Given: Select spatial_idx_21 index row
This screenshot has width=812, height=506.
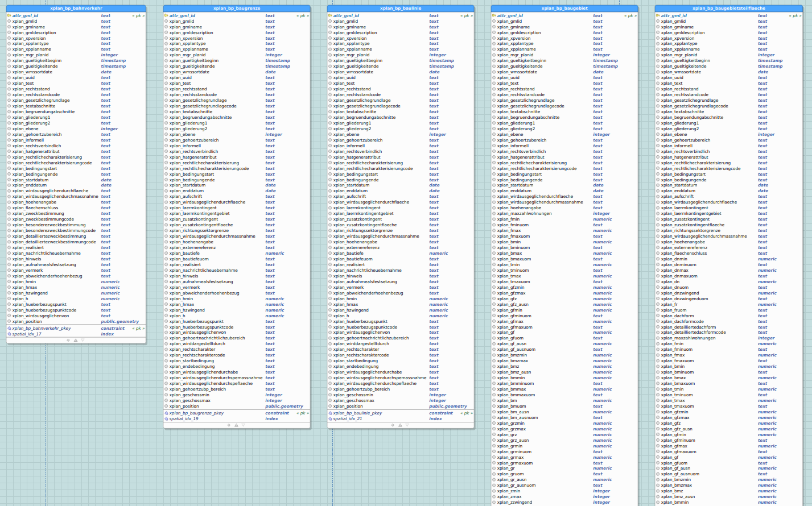Looking at the screenshot, I should [401, 419].
